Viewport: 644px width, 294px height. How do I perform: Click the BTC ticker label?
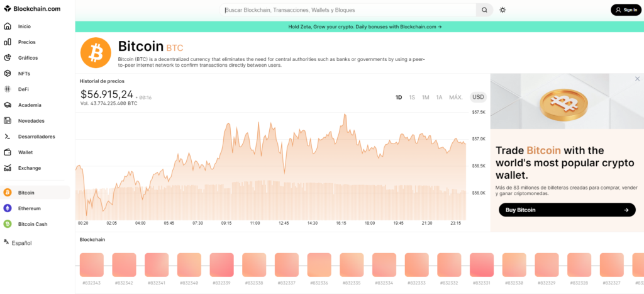[x=175, y=48]
